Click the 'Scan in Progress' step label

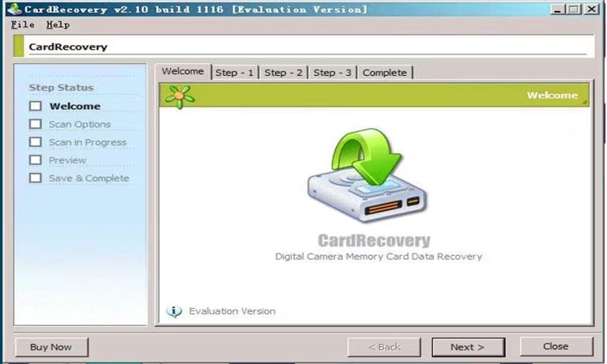[x=88, y=142]
